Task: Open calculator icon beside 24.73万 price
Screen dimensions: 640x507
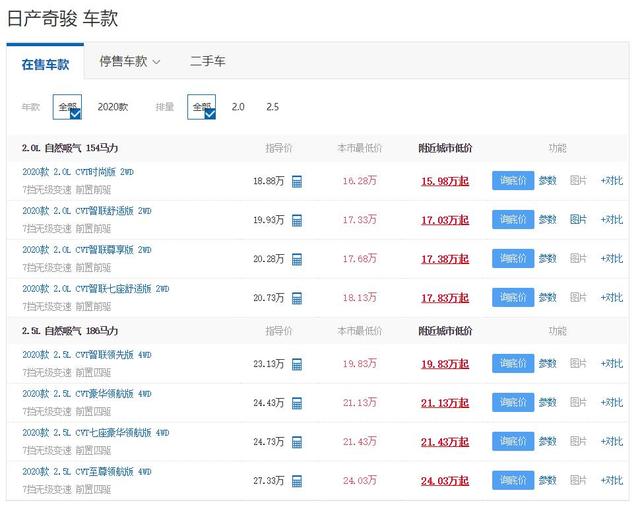Action: tap(297, 442)
